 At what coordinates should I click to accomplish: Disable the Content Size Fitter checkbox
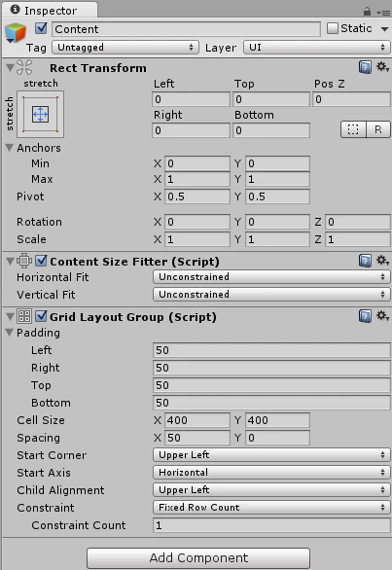click(41, 261)
